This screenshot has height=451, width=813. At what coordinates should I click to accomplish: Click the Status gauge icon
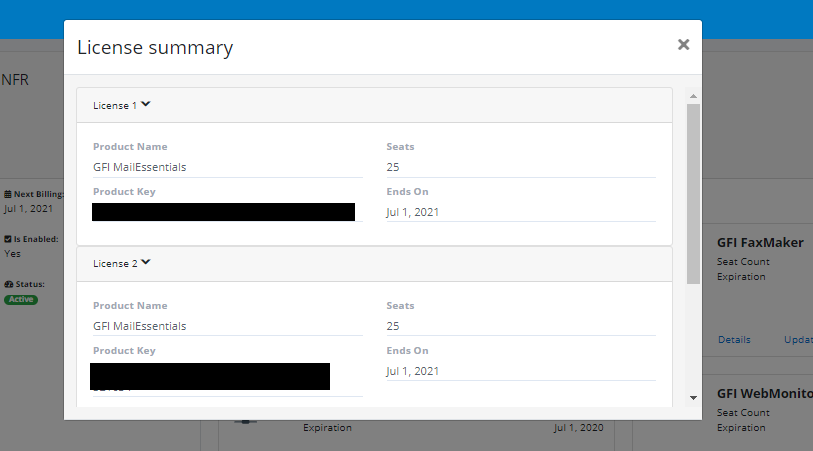[8, 284]
